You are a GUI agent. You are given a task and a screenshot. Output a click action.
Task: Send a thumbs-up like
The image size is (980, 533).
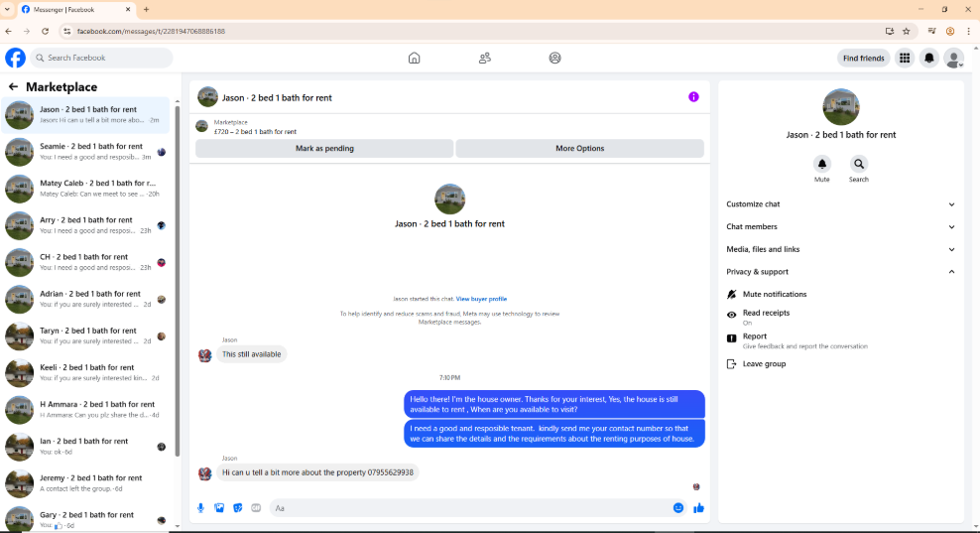point(698,508)
